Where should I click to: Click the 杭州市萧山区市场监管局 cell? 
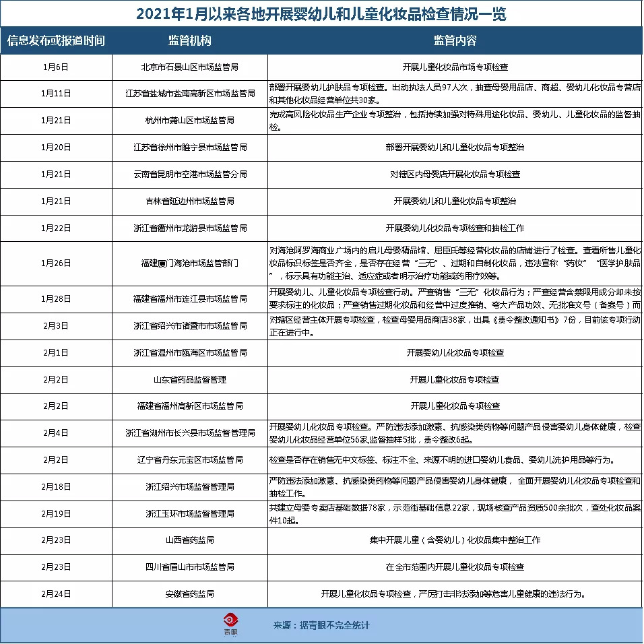coord(190,121)
